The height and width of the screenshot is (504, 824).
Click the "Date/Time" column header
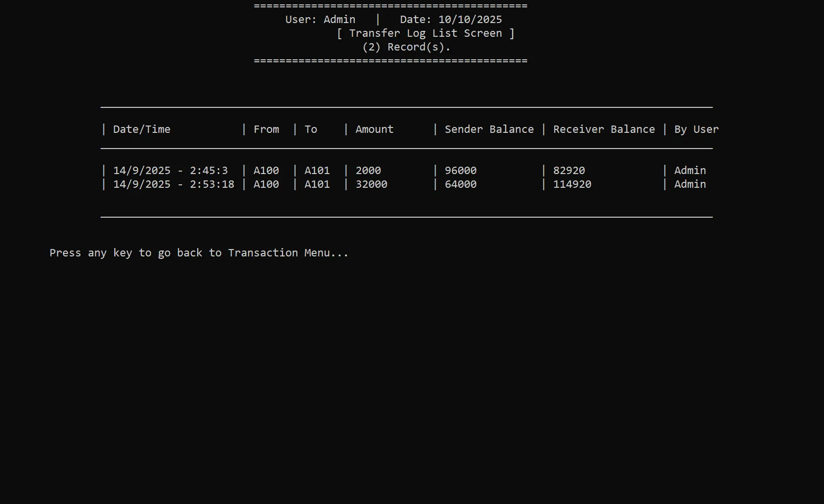142,129
